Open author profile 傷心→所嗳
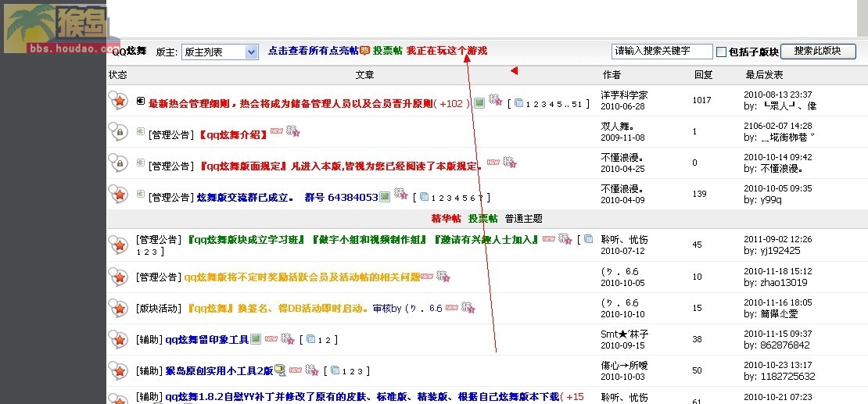This screenshot has width=868, height=404. click(624, 365)
